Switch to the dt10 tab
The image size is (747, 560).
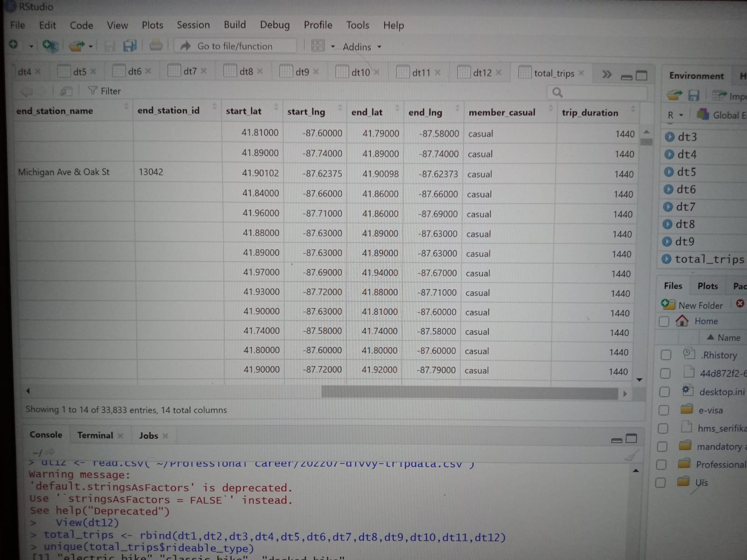360,72
